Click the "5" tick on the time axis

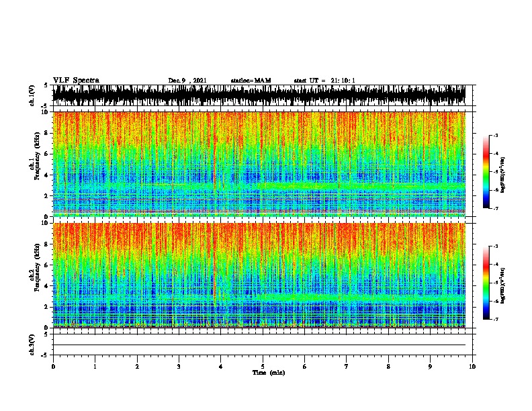(263, 367)
